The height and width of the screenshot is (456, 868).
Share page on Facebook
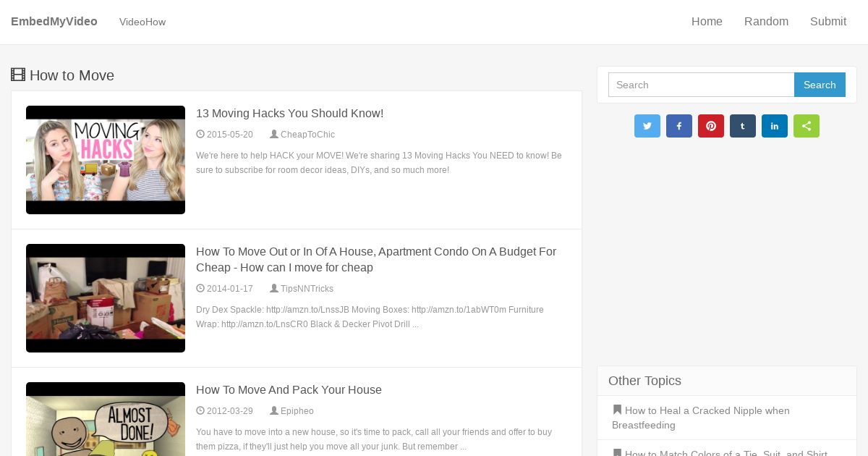678,126
